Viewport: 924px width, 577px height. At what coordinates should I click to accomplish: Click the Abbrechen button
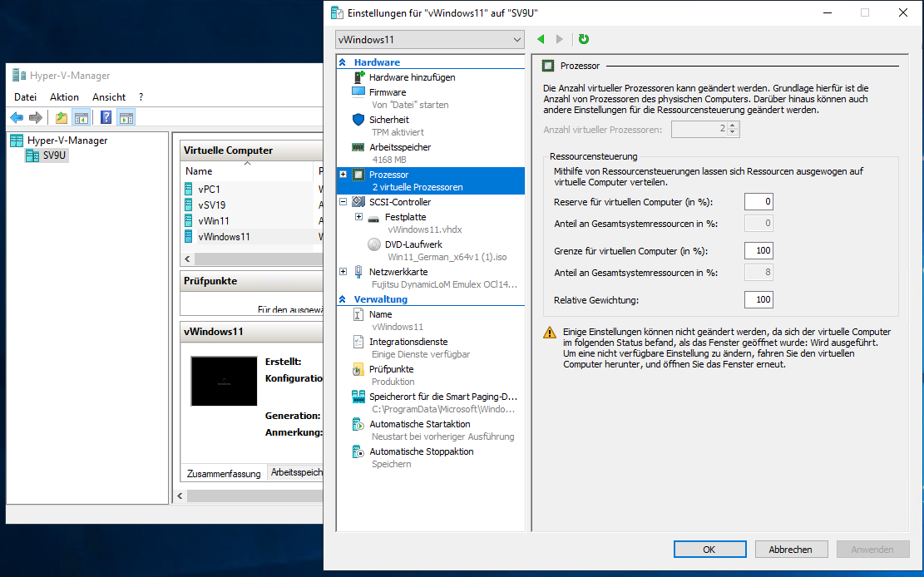tap(790, 549)
